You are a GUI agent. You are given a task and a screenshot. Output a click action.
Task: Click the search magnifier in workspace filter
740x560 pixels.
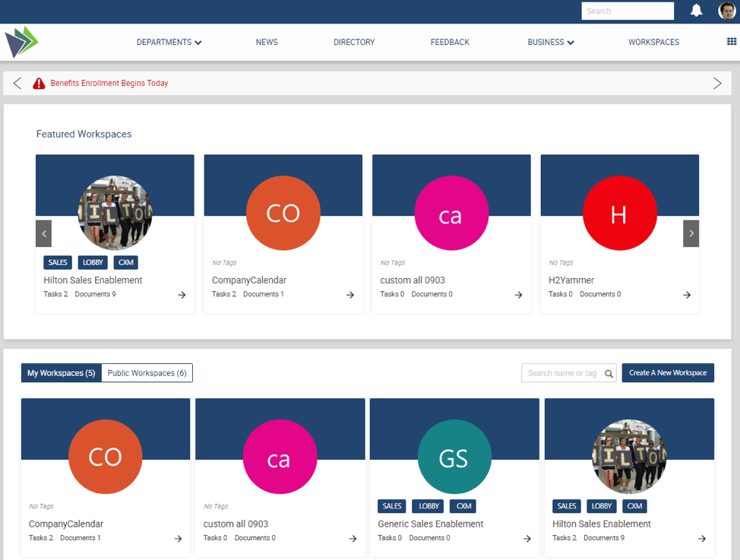(609, 373)
